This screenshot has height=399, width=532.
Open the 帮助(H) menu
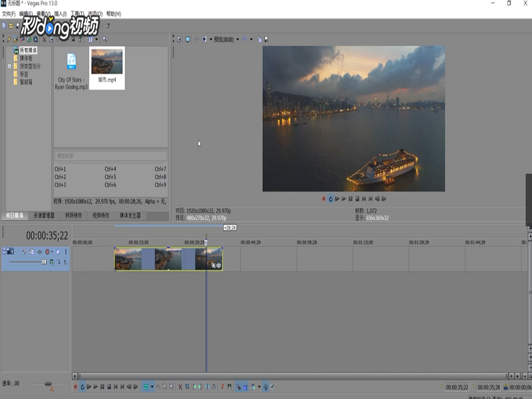tap(114, 14)
